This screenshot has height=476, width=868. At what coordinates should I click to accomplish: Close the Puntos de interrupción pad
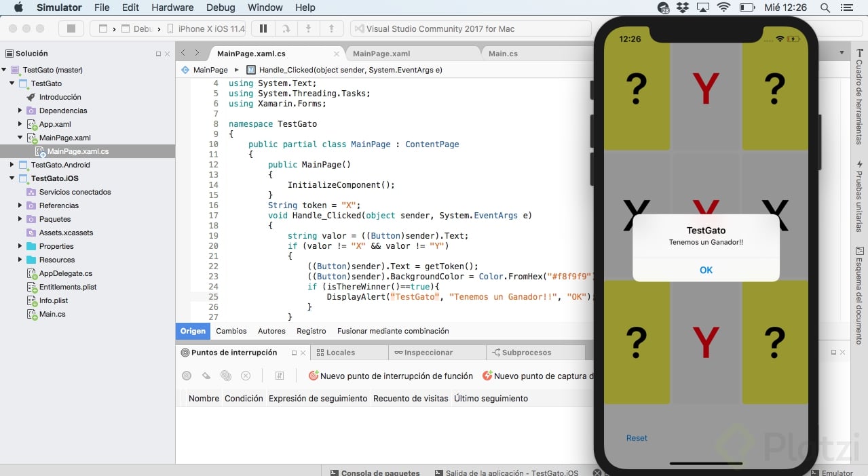pyautogui.click(x=304, y=353)
